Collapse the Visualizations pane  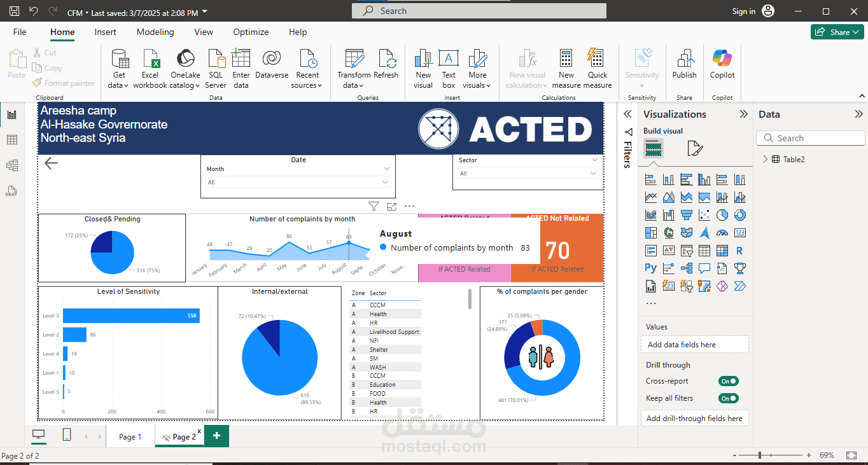point(743,115)
